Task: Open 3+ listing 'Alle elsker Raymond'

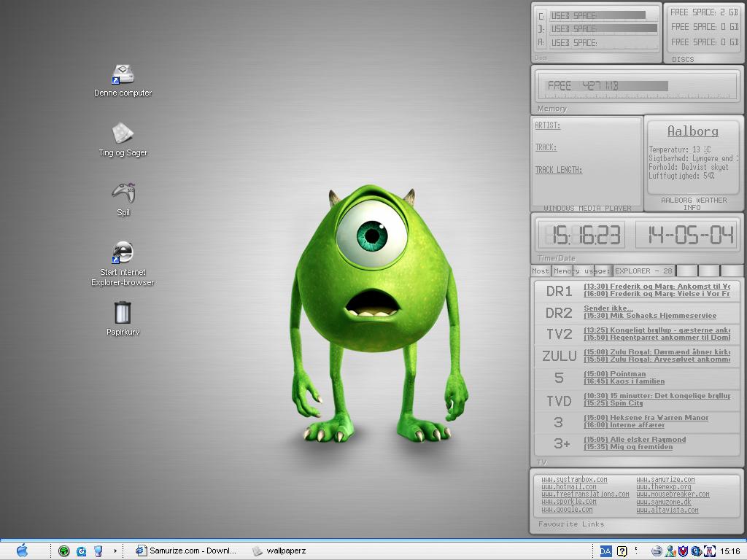Action: [635, 440]
